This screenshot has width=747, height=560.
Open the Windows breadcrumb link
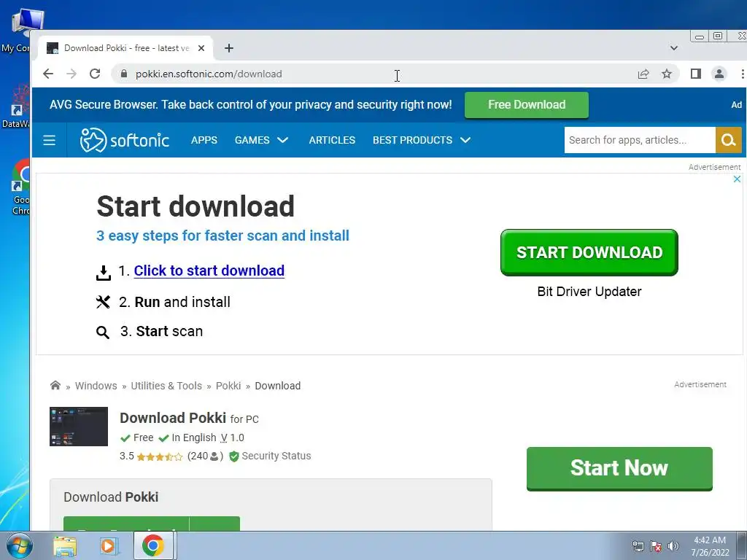click(96, 386)
